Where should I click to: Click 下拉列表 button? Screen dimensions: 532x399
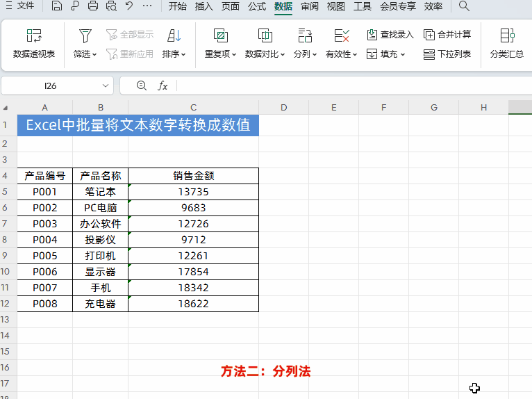click(447, 54)
